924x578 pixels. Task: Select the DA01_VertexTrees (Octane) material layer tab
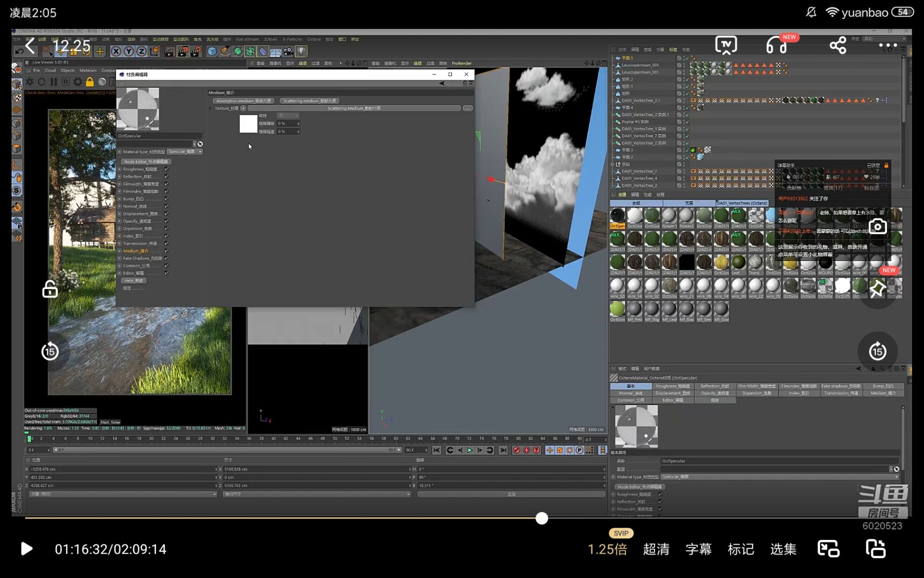[742, 203]
